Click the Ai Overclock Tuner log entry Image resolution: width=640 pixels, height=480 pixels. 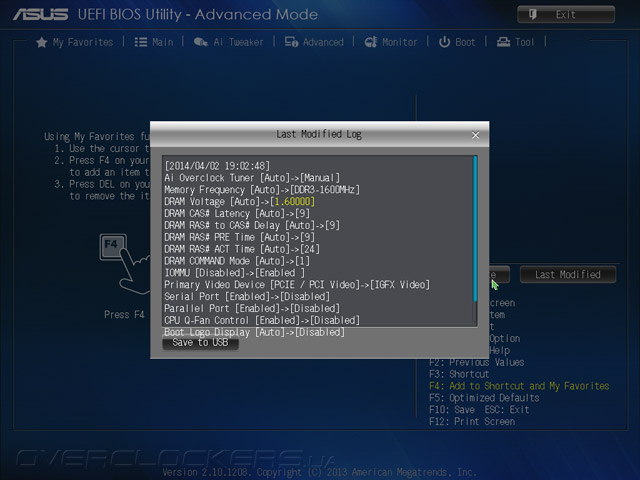(252, 178)
